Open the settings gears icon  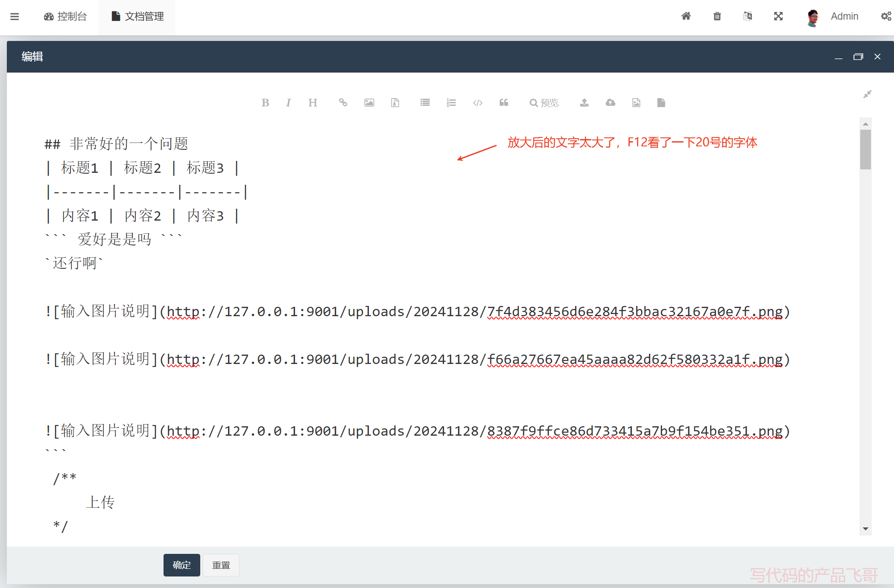click(886, 16)
